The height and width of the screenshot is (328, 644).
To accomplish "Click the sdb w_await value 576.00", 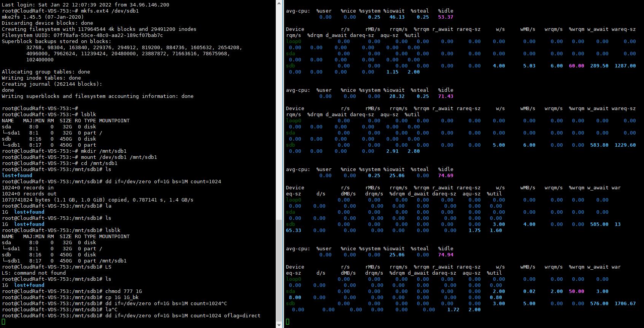I will pos(599,304).
